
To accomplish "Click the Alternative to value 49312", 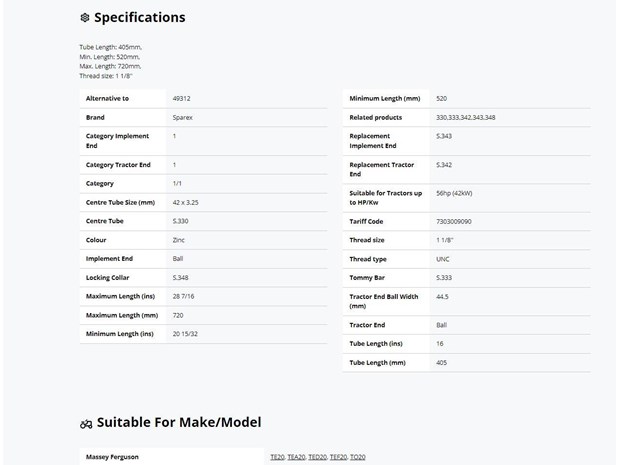I will pyautogui.click(x=181, y=98).
